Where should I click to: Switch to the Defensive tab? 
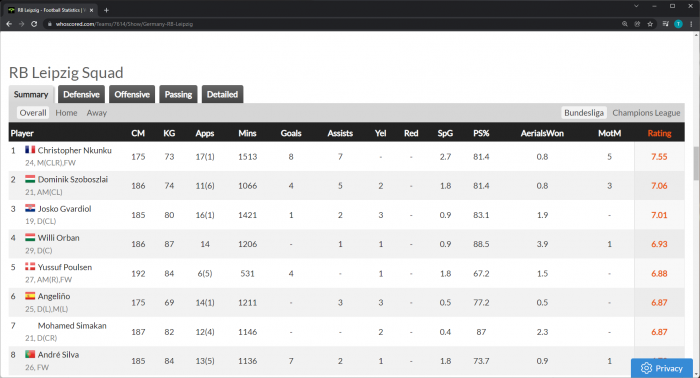coord(81,95)
